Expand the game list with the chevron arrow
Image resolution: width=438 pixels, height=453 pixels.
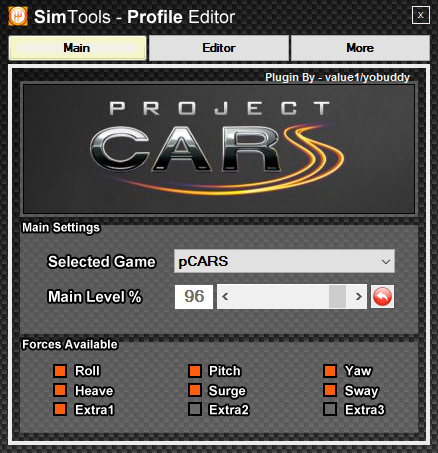tap(386, 262)
